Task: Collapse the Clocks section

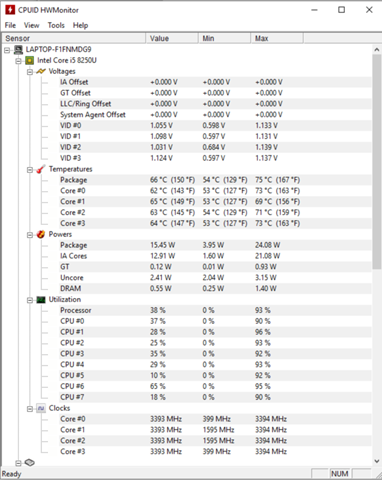Action: pos(30,409)
